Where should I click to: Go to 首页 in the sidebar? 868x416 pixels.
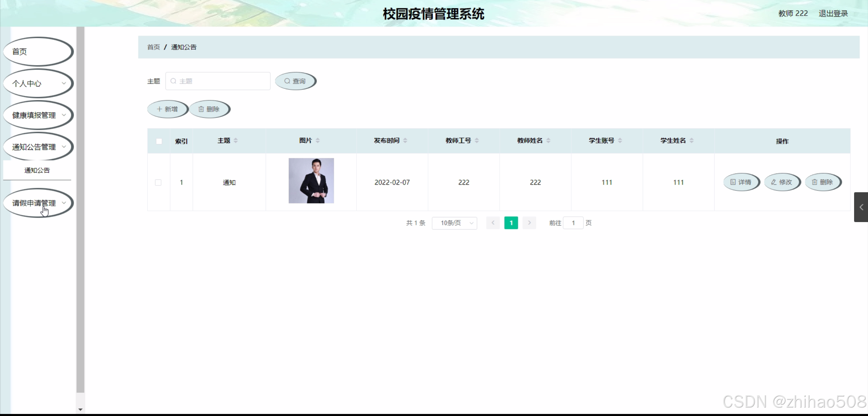tap(37, 52)
